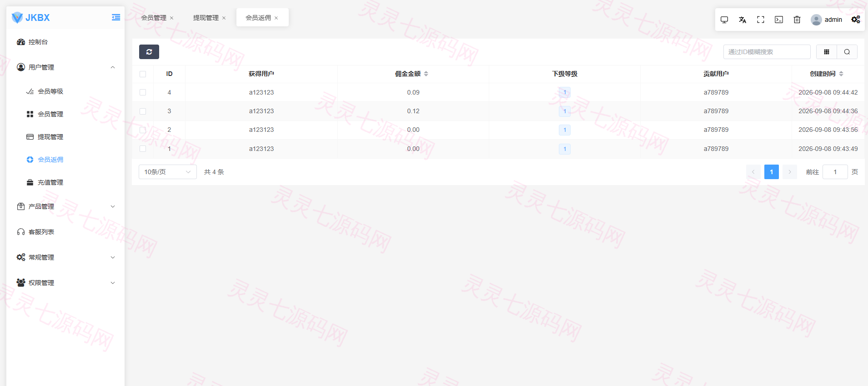Viewport: 868px width, 386px height.
Task: Click the 通过ID模糊搜索 search field
Action: 767,52
